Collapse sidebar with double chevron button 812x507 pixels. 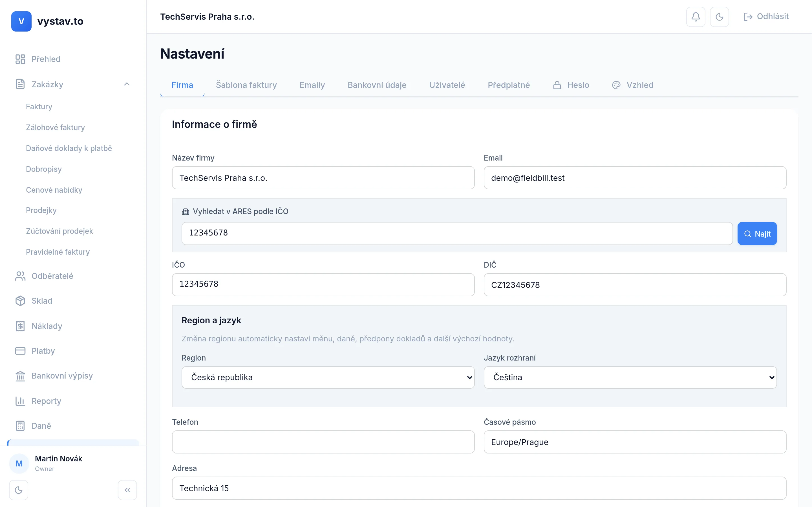click(x=127, y=490)
